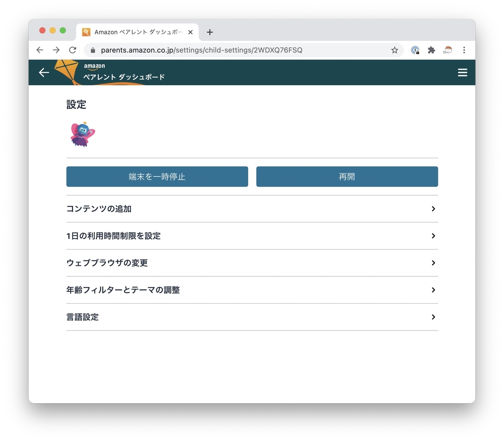The width and height of the screenshot is (504, 441).
Task: Open the password manager extension icon
Action: (x=415, y=50)
